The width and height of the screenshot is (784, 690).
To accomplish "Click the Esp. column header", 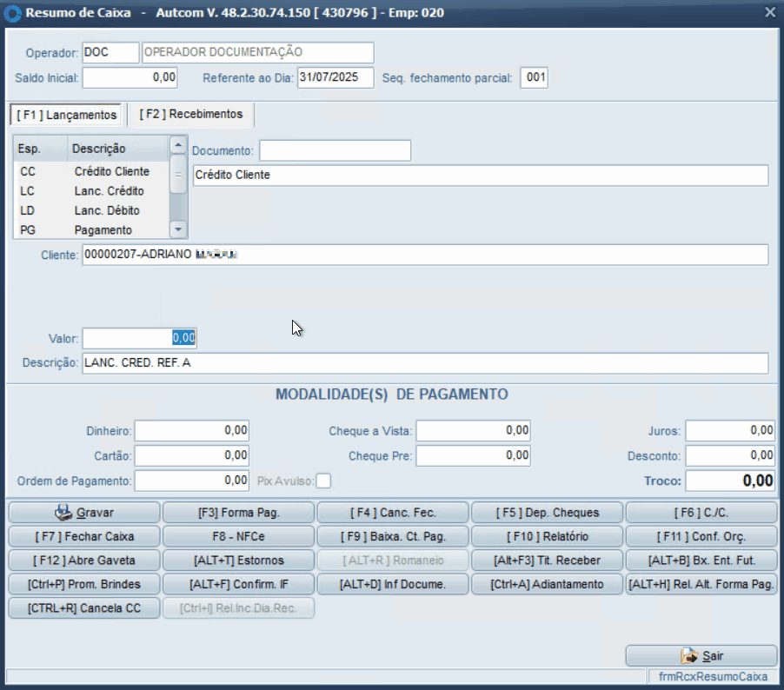I will click(41, 149).
